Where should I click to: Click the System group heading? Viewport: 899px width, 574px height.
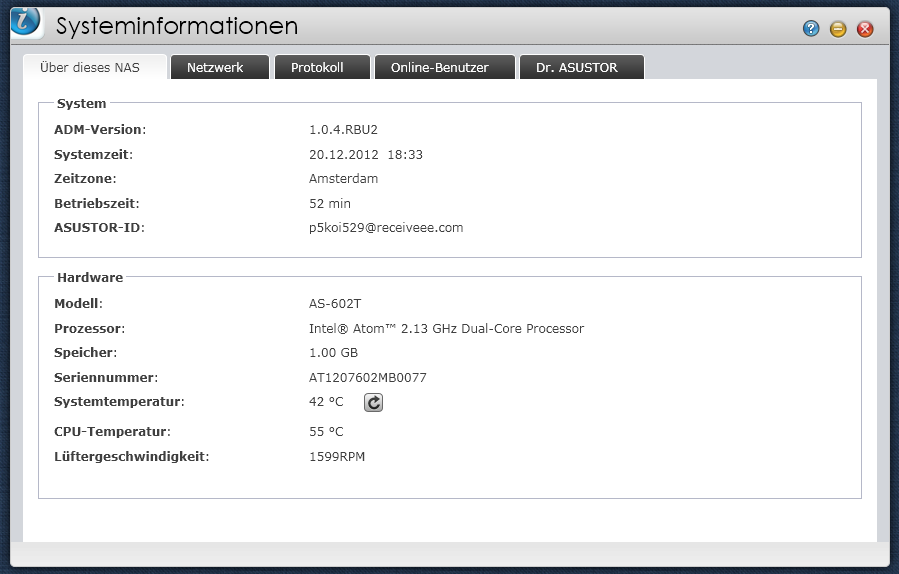click(x=81, y=104)
